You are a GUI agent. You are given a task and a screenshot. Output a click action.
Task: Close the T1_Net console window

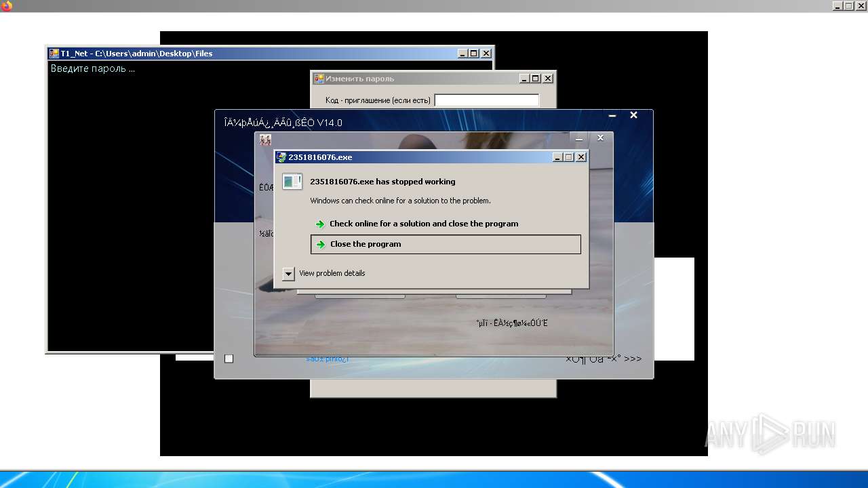(x=486, y=54)
